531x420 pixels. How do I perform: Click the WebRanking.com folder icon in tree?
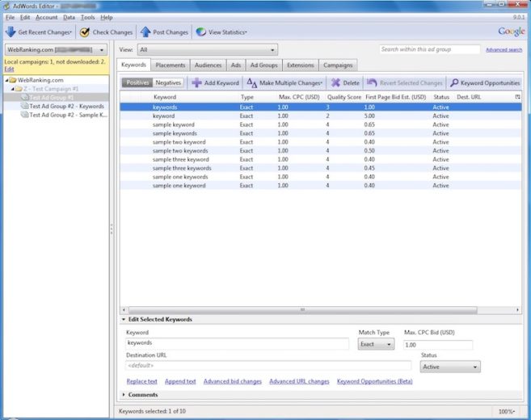coord(13,80)
